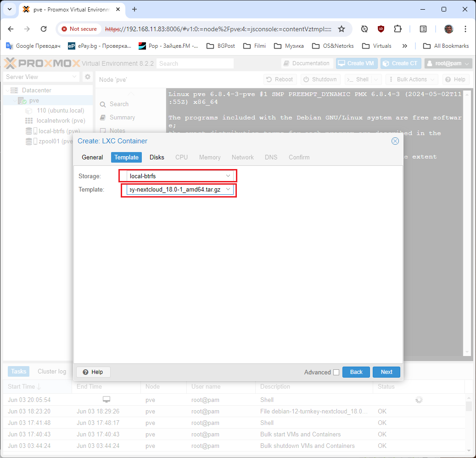The width and height of the screenshot is (476, 458).
Task: Select the Datacenter tree node
Action: tap(36, 90)
